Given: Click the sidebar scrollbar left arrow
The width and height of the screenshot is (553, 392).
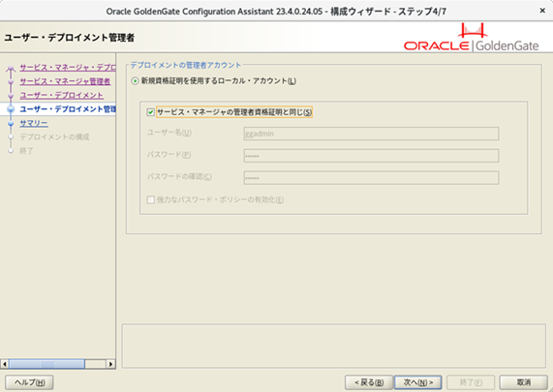Looking at the screenshot, I should (5, 364).
